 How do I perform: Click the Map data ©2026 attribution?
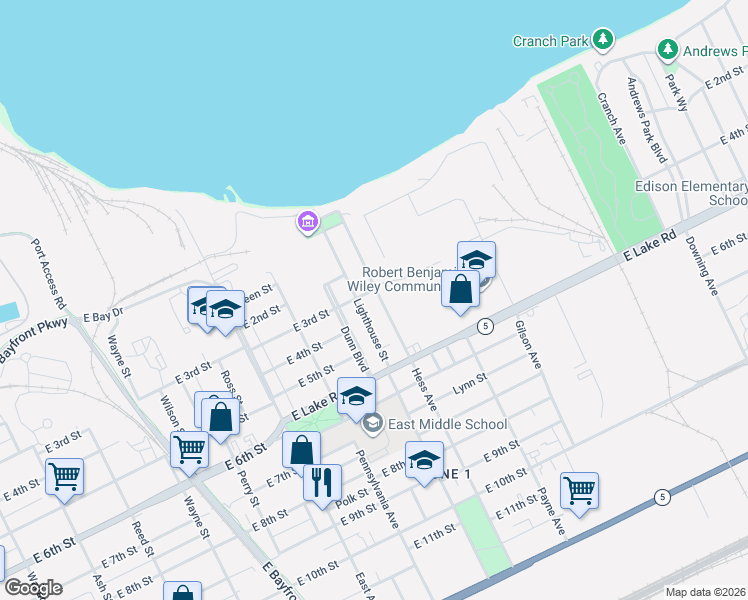[x=706, y=593]
